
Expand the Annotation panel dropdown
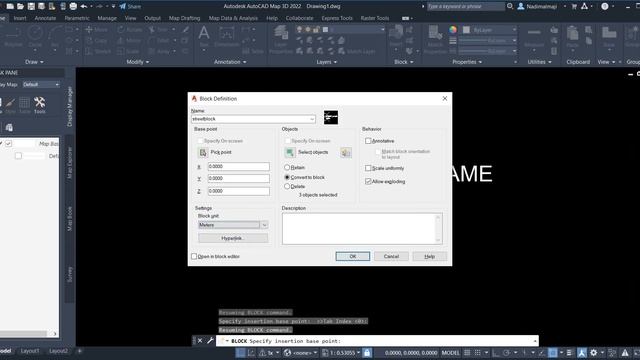pos(230,62)
